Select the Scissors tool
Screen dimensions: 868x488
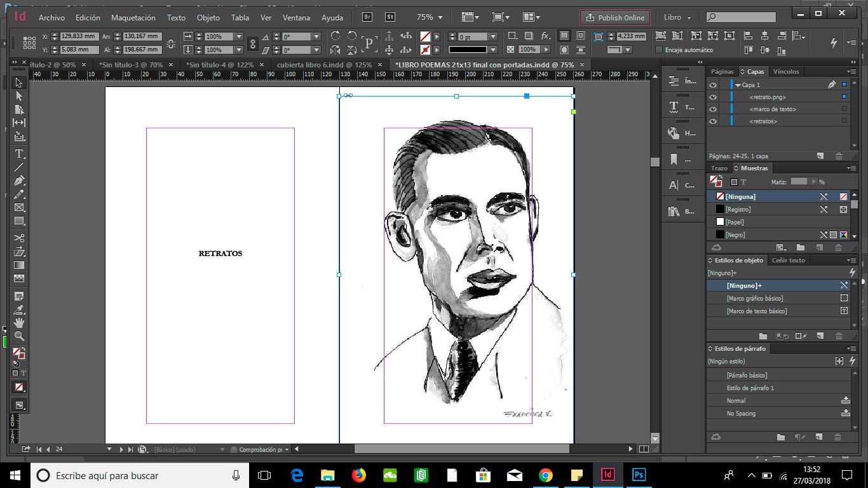[19, 238]
